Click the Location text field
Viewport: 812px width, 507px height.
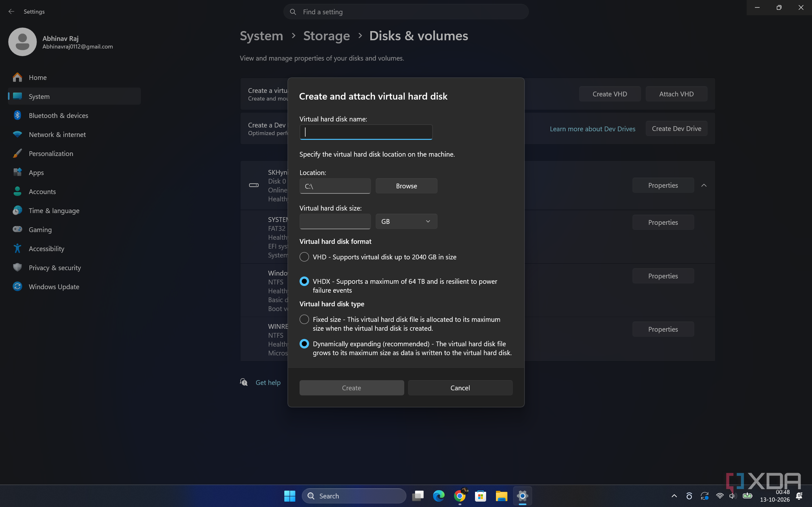pos(335,186)
